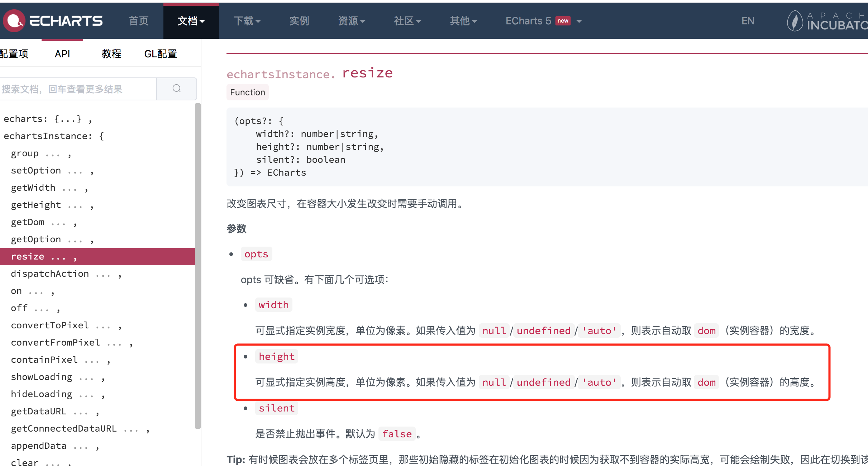Click the red 'new' badge
868x466 pixels.
point(563,21)
